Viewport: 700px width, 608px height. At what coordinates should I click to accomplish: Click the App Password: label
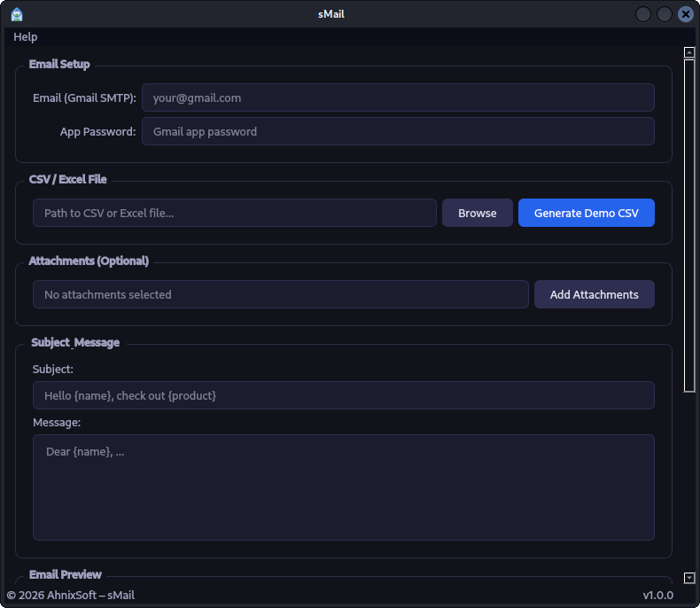tap(97, 132)
